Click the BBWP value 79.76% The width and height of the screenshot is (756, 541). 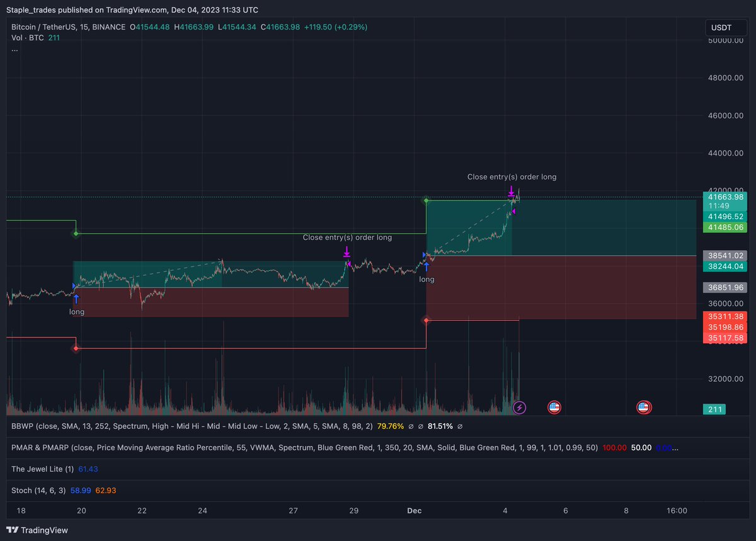[x=391, y=426]
